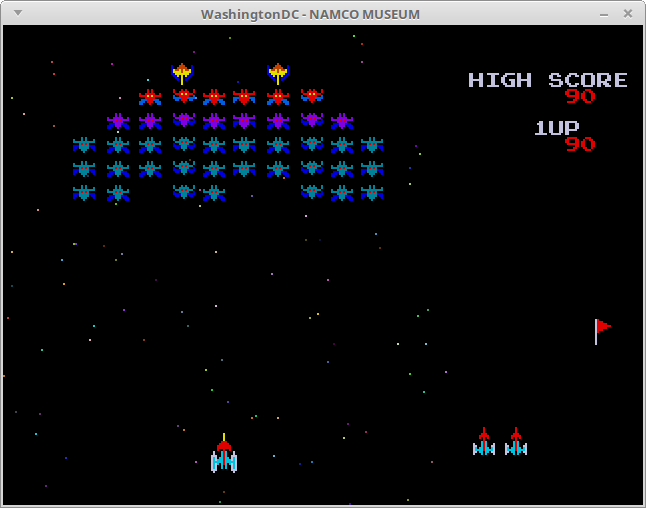646x508 pixels.
Task: Click the player's fighter ship firing a missile
Action: [x=224, y=453]
